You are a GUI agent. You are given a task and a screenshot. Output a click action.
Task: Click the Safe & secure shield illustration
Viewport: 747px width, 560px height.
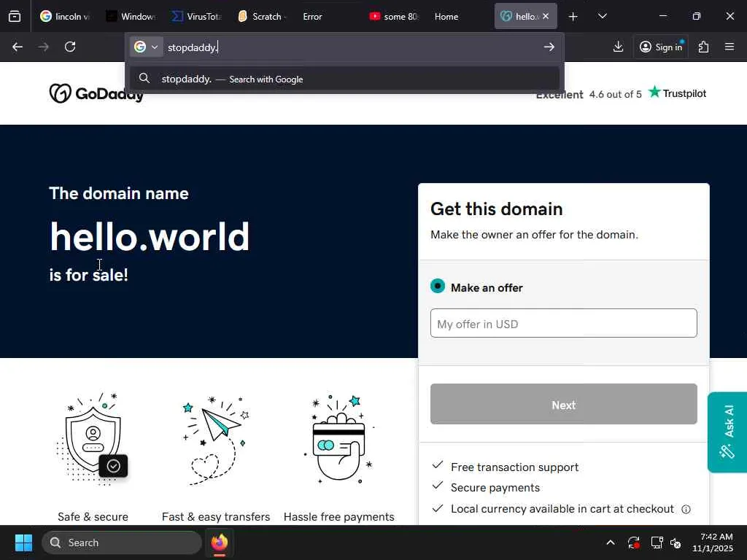point(93,440)
